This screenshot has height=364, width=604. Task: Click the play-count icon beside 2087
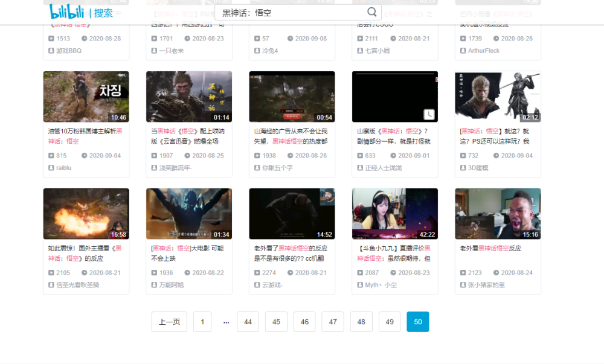click(360, 272)
